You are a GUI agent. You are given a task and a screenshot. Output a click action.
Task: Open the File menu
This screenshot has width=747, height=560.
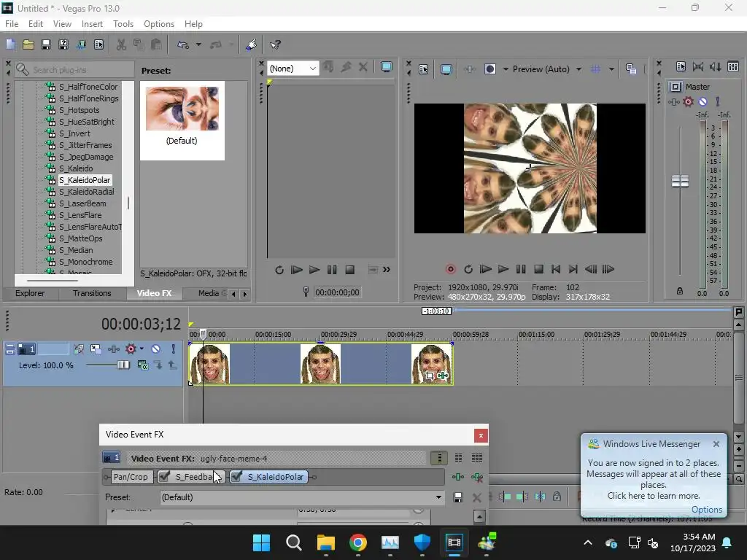(12, 24)
